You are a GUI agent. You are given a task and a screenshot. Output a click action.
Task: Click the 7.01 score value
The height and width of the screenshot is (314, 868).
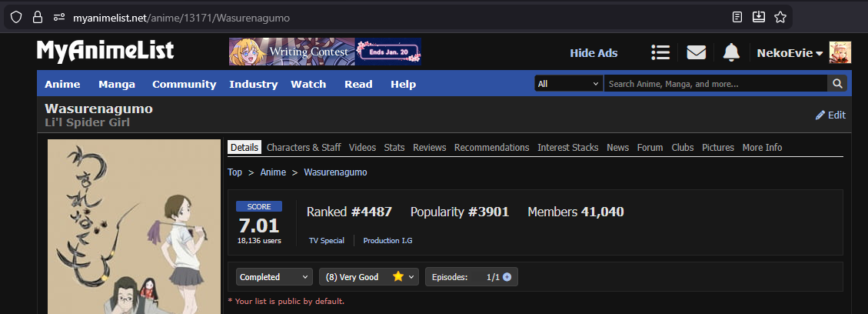click(x=259, y=225)
